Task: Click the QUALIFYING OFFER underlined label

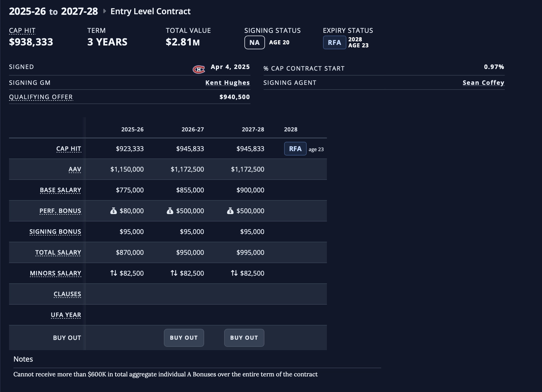Action: click(41, 97)
